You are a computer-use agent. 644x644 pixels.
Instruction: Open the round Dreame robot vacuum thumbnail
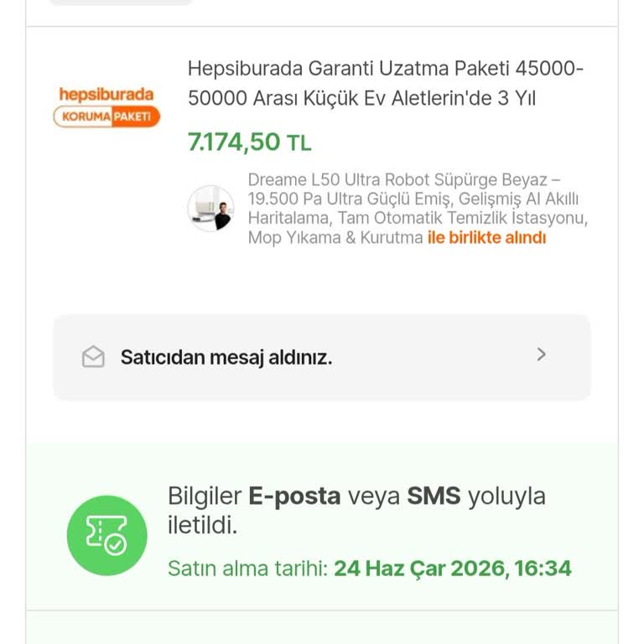tap(210, 208)
